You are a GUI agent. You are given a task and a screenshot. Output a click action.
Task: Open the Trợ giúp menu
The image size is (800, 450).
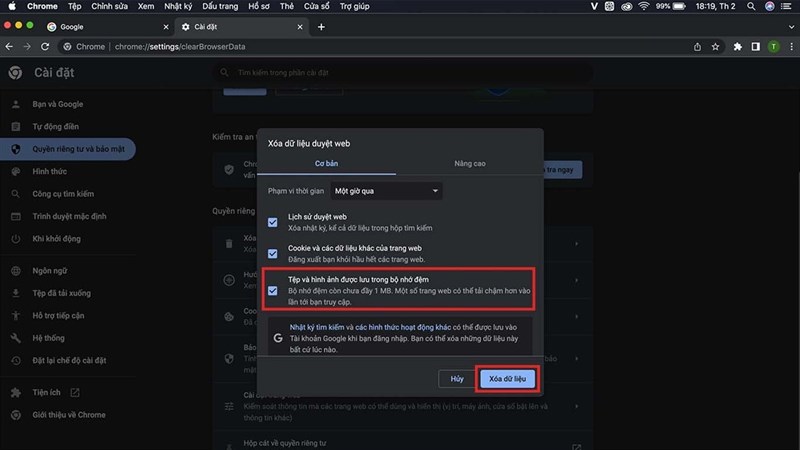click(355, 6)
